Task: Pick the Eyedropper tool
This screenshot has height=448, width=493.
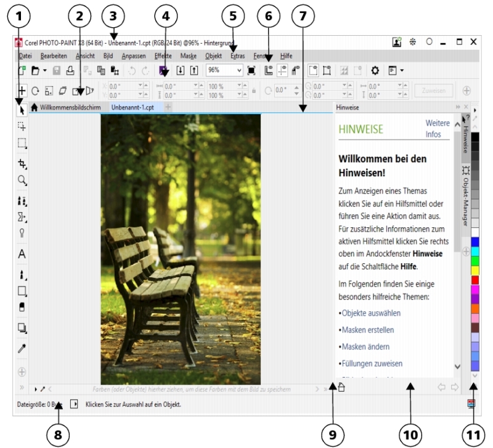Action: 22,349
